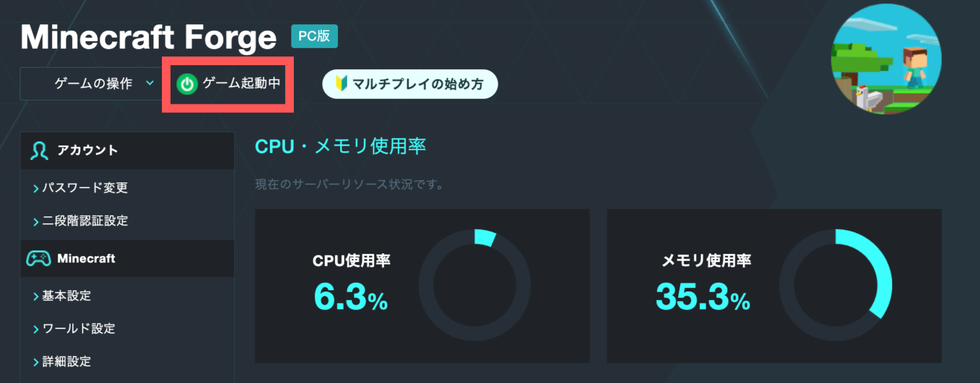Viewport: 980px width, 383px height.
Task: Click the Minecraft gamepad icon
Action: coord(39,258)
